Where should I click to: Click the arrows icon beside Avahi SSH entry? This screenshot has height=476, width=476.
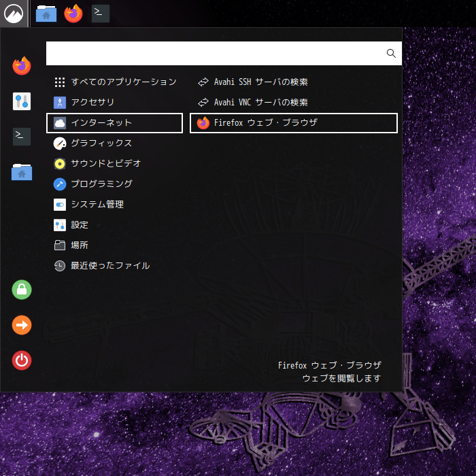tap(203, 82)
